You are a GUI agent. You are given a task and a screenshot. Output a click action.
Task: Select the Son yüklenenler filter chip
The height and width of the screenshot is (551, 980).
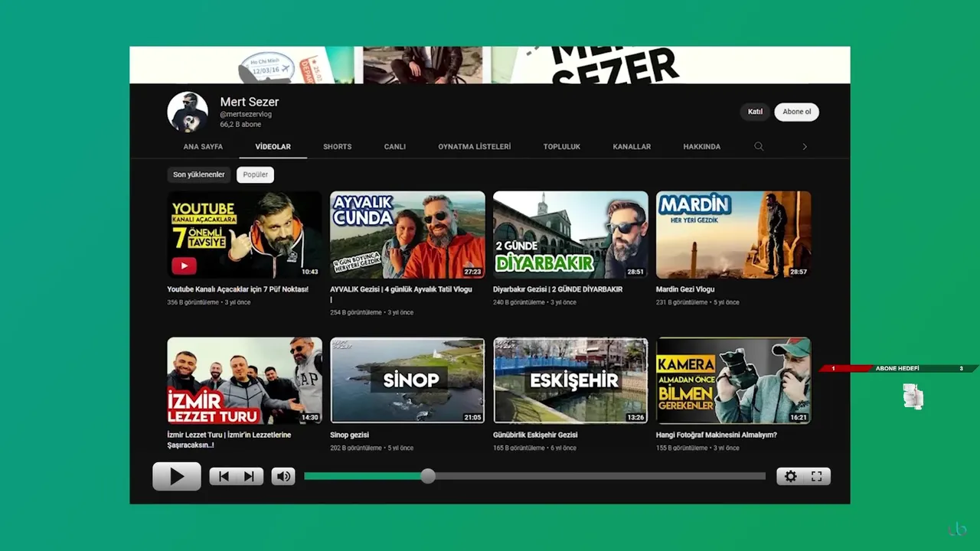point(199,174)
